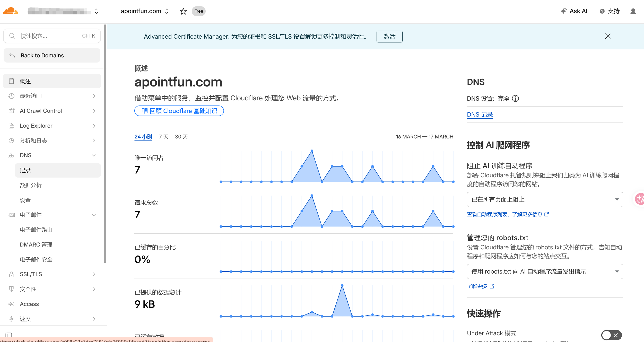This screenshot has height=342, width=644.
Task: Open the user profile icon
Action: pyautogui.click(x=633, y=11)
